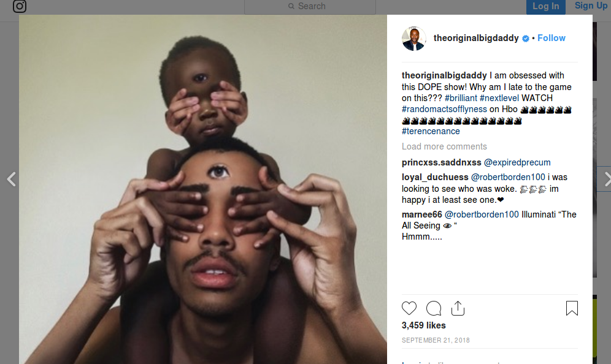The height and width of the screenshot is (364, 611).
Task: Click @expiredprecum mention
Action: 517,162
